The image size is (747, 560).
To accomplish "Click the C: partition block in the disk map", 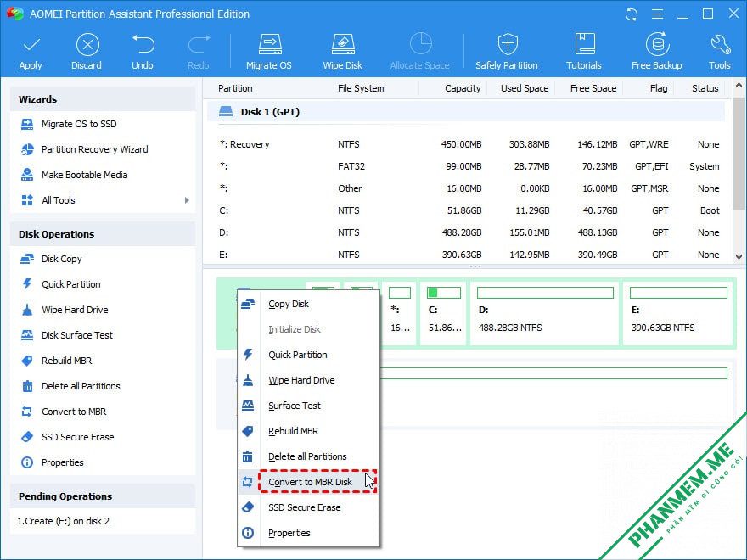I will 443,313.
